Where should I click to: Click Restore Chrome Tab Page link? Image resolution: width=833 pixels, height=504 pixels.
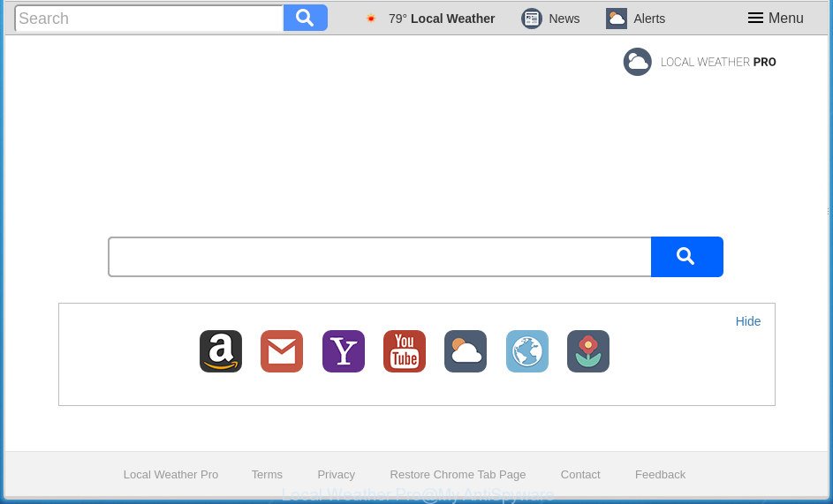(x=458, y=474)
